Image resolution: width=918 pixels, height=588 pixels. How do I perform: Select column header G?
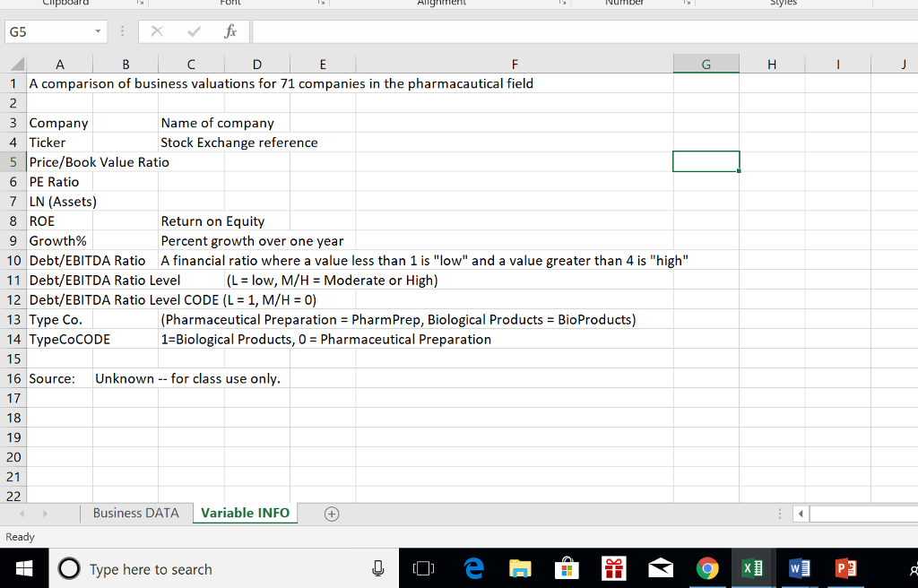pos(706,64)
